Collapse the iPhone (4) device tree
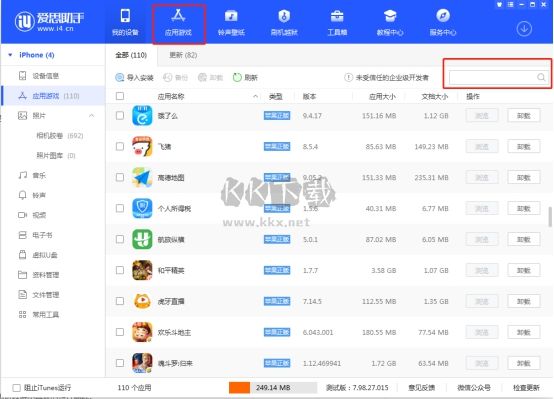Screen dimensions: 554x399 point(10,55)
